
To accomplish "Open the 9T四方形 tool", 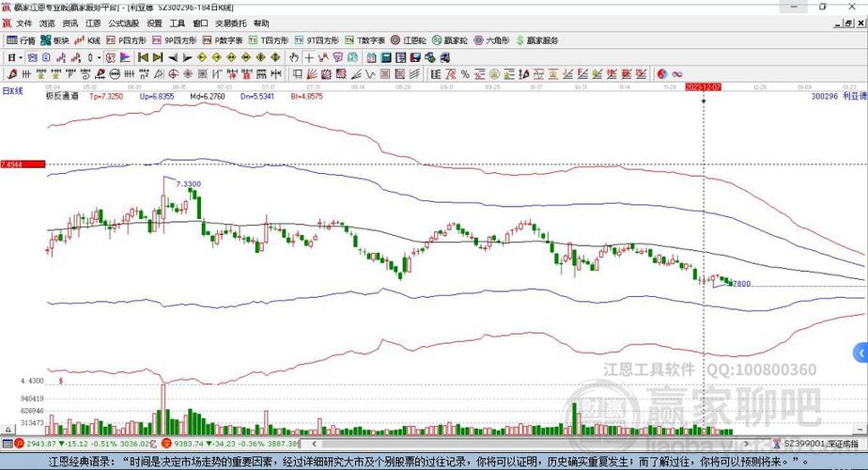I will tap(317, 40).
